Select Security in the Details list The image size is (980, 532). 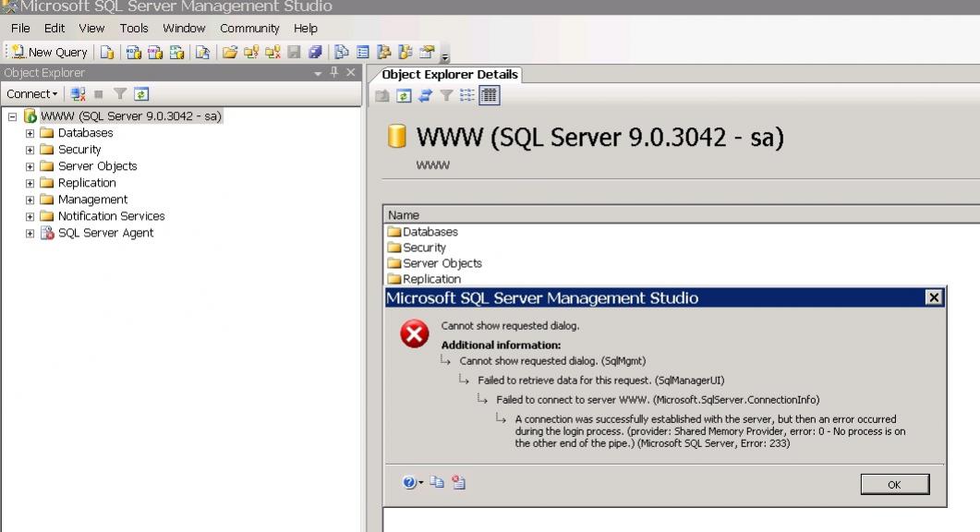417,248
